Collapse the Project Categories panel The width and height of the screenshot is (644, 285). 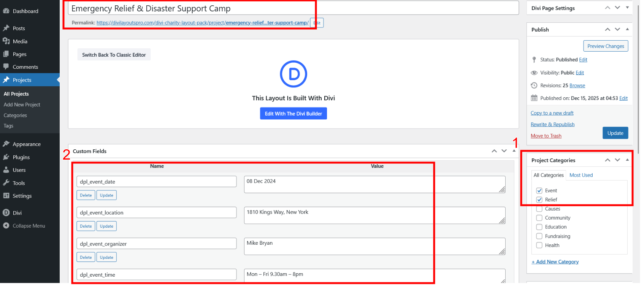pos(627,160)
